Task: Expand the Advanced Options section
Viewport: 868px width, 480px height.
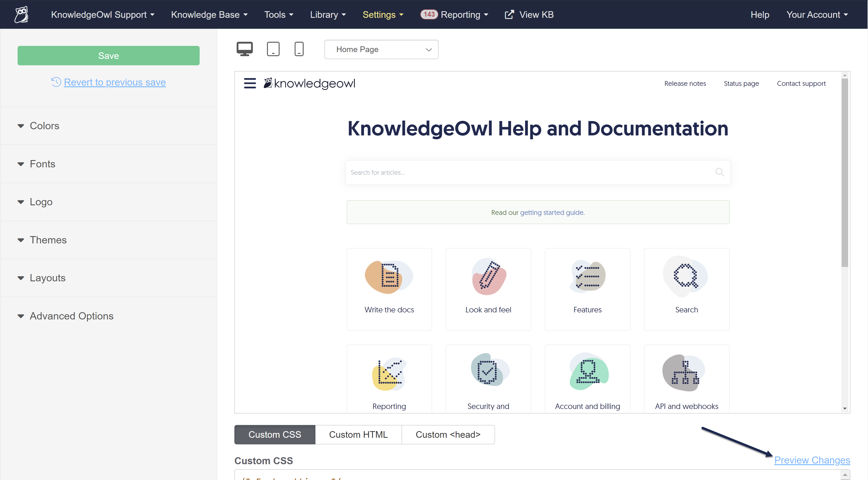Action: coord(71,316)
